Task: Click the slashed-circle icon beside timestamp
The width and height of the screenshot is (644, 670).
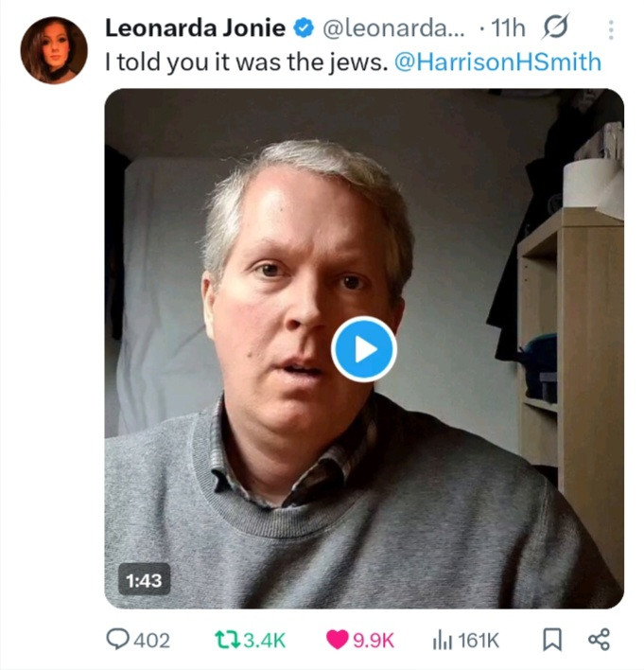Action: [x=556, y=29]
